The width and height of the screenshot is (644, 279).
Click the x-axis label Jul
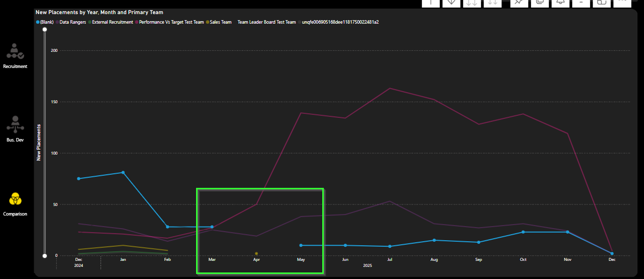pos(390,260)
